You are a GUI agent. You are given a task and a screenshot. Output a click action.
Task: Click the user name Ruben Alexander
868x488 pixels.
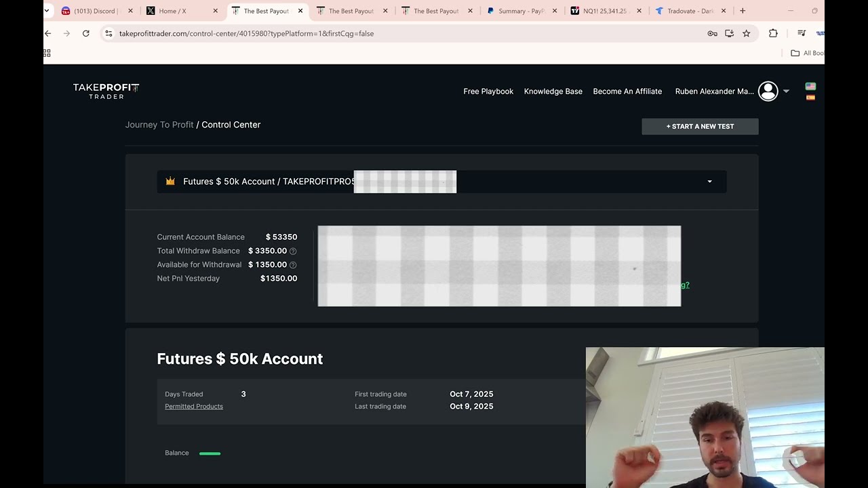715,91
